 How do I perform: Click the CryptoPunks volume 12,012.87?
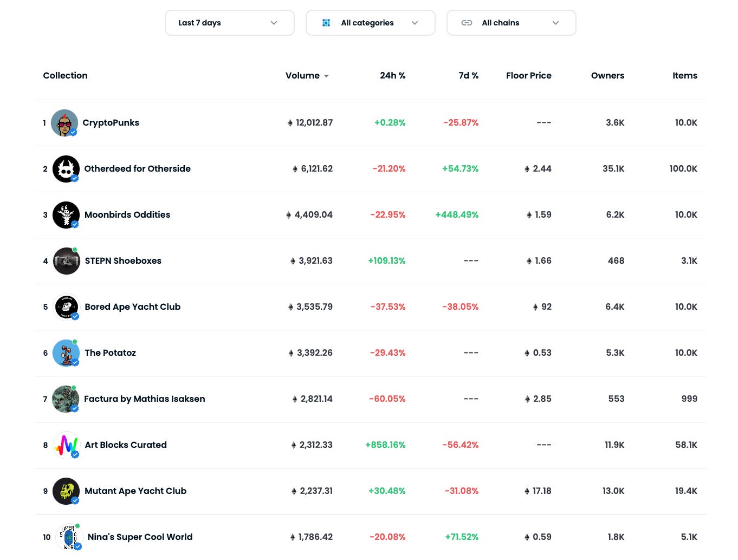(314, 123)
